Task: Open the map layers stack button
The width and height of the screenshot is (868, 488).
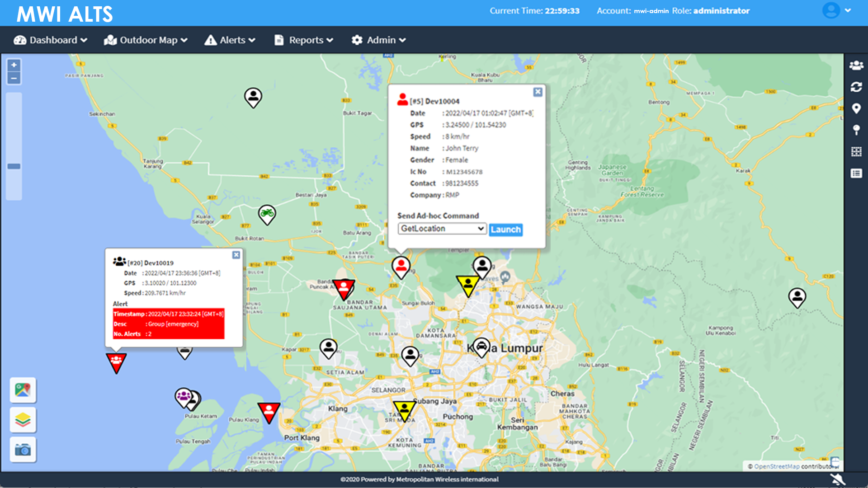Action: point(23,420)
